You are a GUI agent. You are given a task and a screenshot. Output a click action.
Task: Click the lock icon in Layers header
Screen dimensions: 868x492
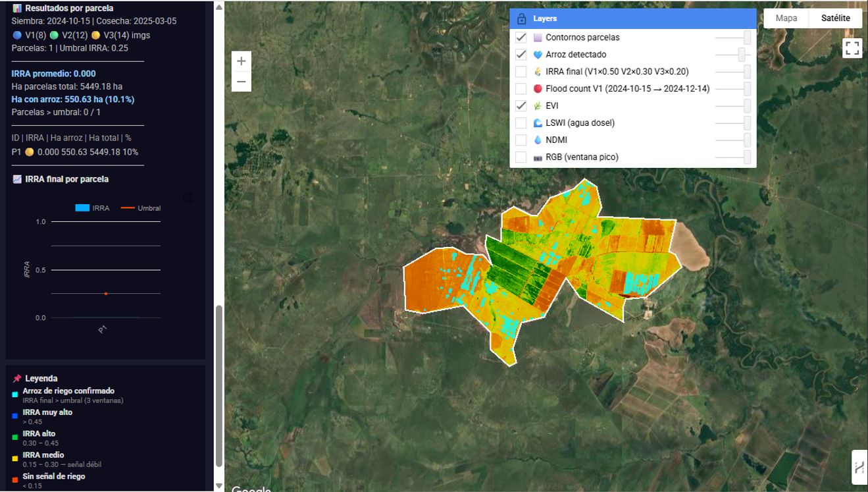click(x=521, y=19)
